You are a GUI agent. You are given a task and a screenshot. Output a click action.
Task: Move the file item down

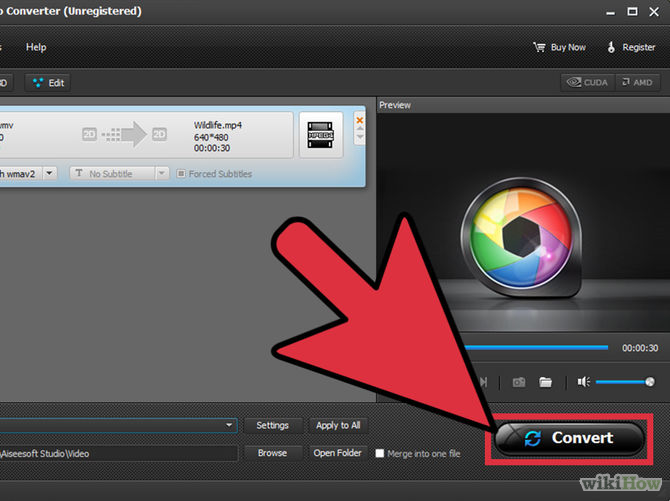pyautogui.click(x=360, y=137)
